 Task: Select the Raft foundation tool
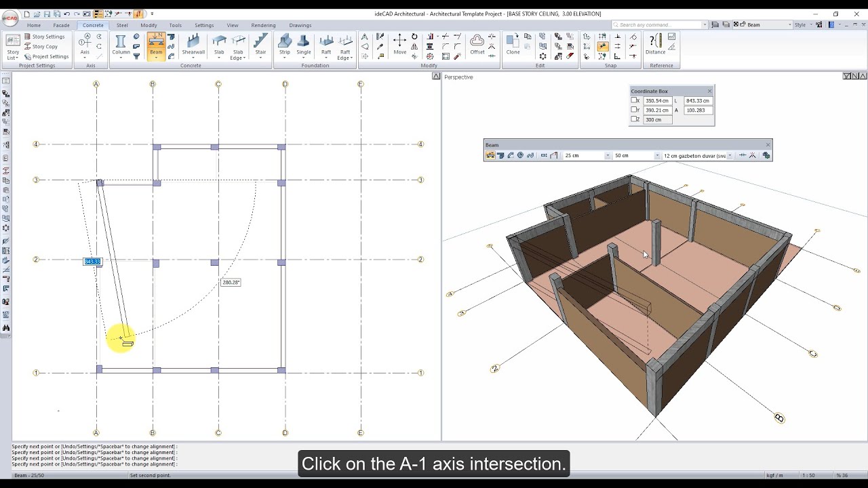click(326, 45)
